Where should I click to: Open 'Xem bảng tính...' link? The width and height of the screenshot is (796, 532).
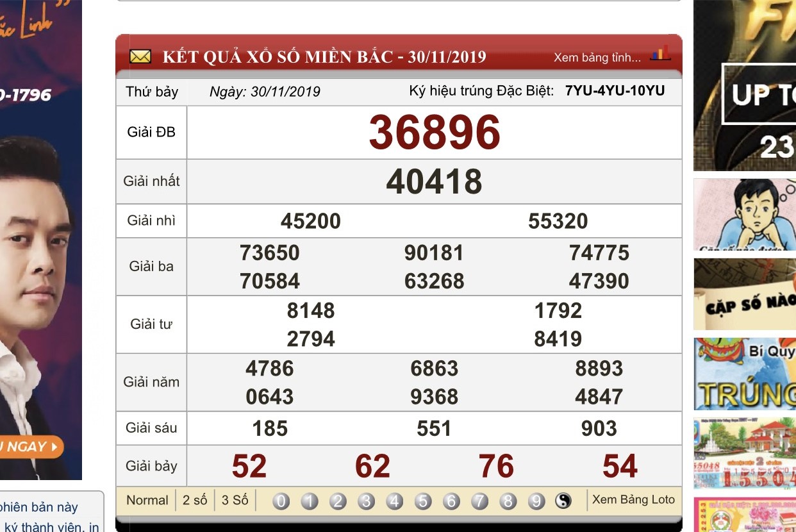point(597,58)
